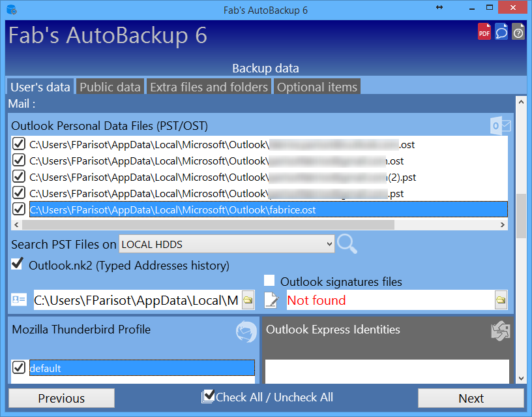Image resolution: width=532 pixels, height=417 pixels.
Task: Click the magnifier to search PST files
Action: (x=347, y=244)
